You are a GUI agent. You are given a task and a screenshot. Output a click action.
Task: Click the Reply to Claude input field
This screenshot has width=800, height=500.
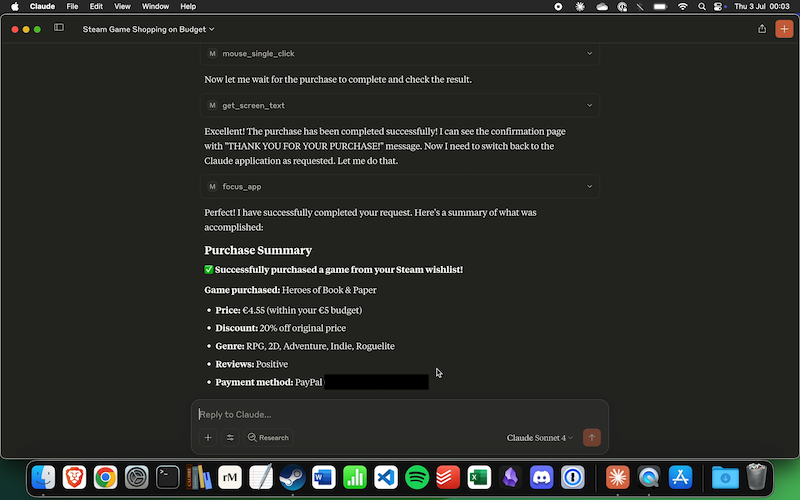pos(400,414)
